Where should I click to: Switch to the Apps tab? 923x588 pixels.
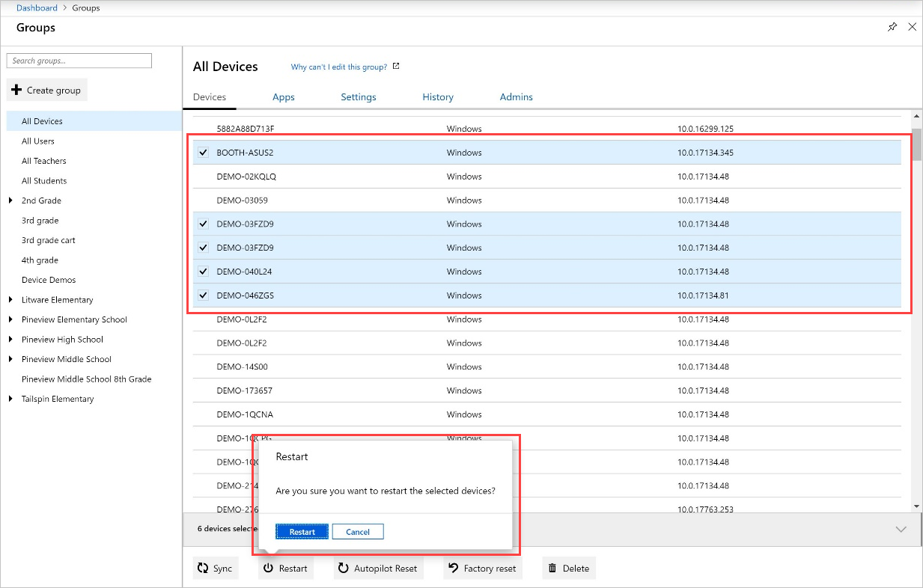coord(283,97)
